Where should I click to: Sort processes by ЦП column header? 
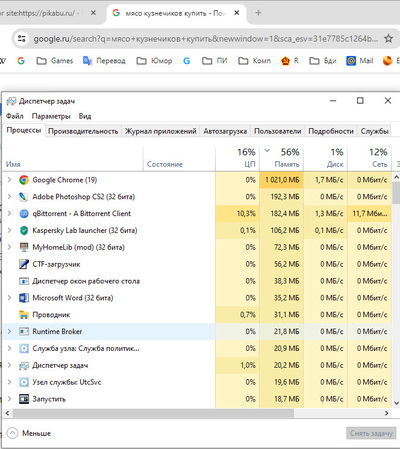pos(237,158)
